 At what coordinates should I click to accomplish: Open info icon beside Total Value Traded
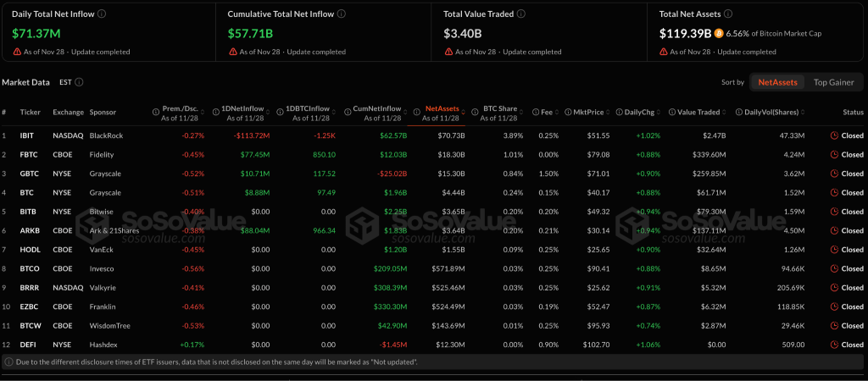521,14
